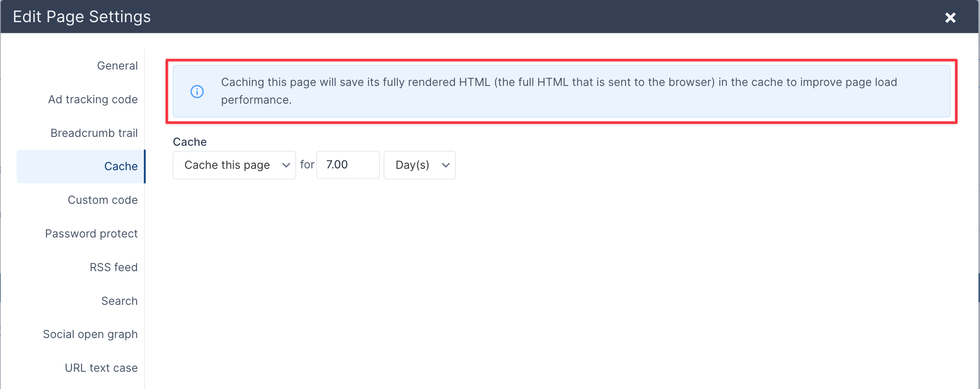Click the Cache field label

click(190, 142)
